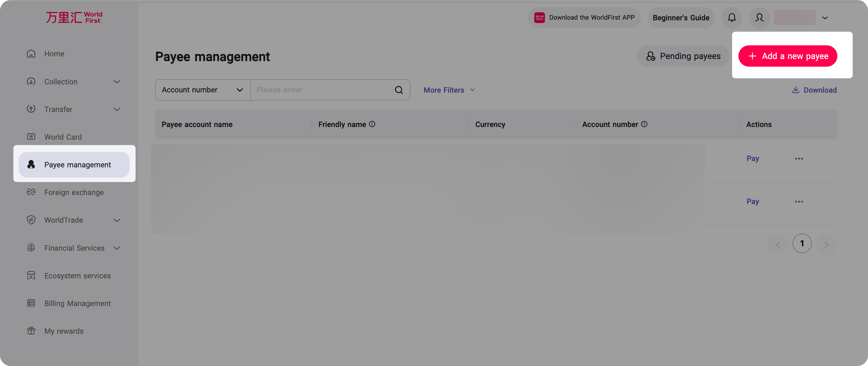This screenshot has height=366, width=868.
Task: Click the search magnifier icon
Action: coord(399,90)
